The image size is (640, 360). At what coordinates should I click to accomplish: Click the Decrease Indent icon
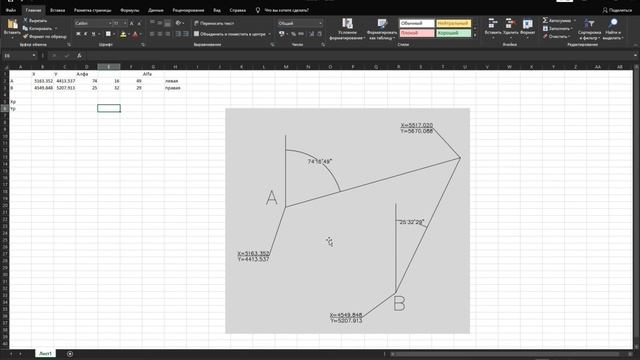point(178,34)
